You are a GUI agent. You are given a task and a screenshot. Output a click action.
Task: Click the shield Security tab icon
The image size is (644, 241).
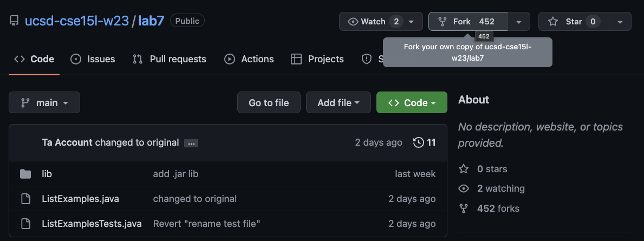pos(366,59)
